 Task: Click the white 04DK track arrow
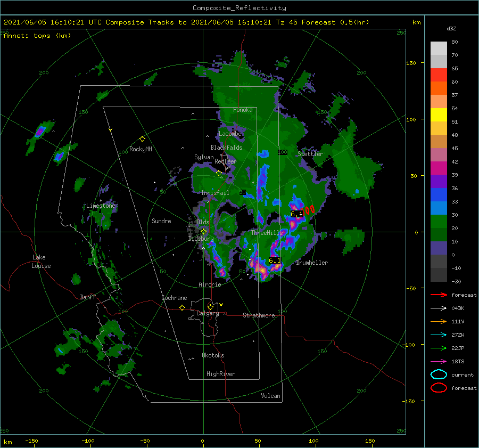tap(439, 308)
